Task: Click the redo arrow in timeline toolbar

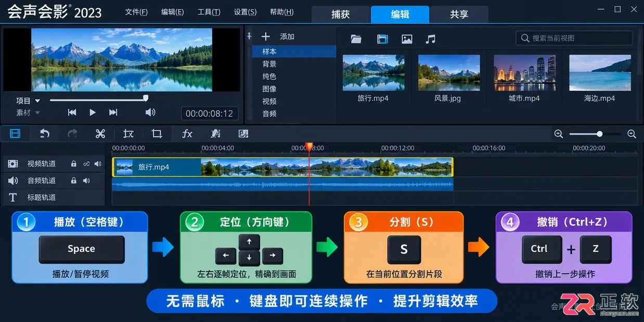Action: coord(72,134)
